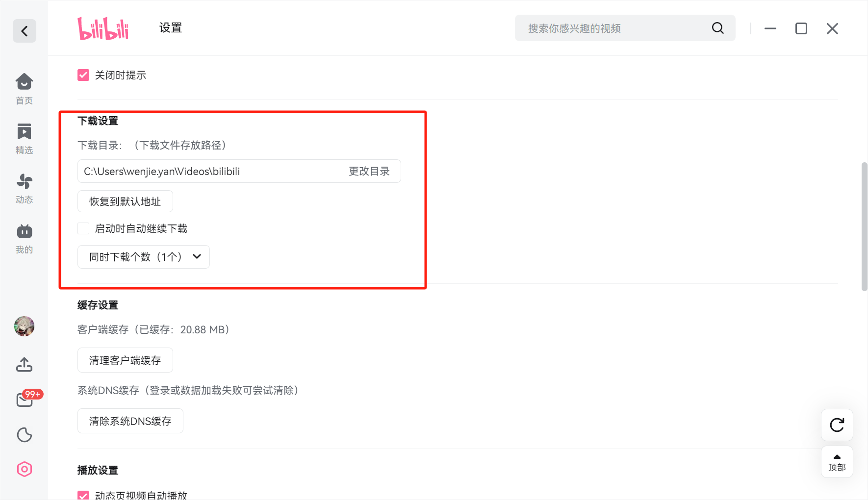This screenshot has width=868, height=500.
Task: Open the upload icon in the sidebar
Action: coord(24,365)
